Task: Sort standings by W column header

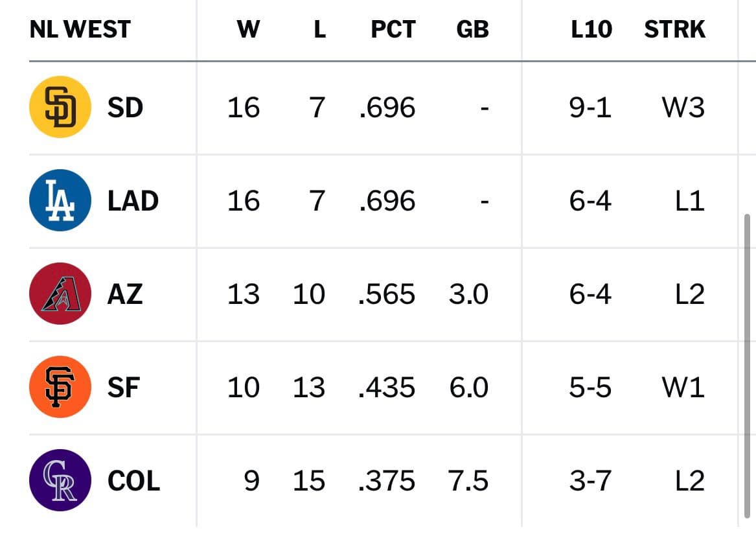Action: tap(248, 29)
